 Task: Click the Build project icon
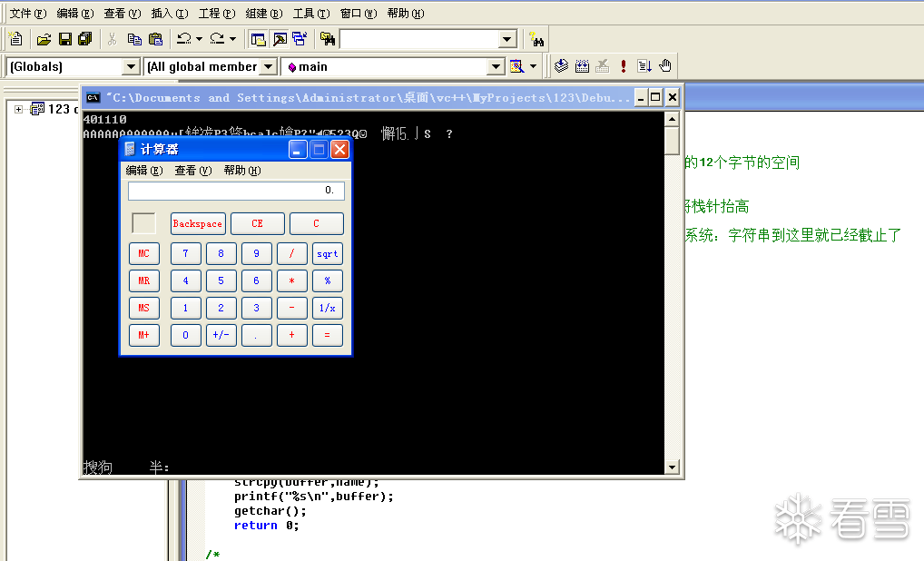coord(582,66)
